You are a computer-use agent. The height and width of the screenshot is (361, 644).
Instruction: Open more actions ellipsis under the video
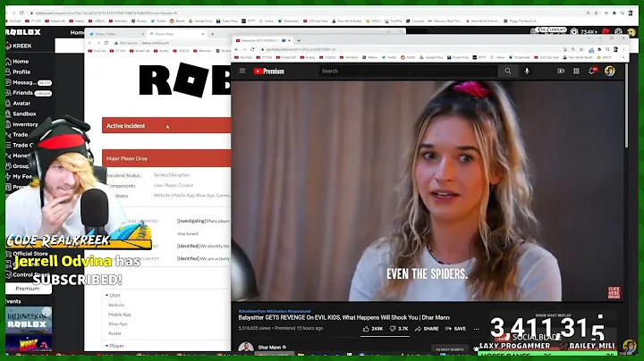(x=476, y=329)
